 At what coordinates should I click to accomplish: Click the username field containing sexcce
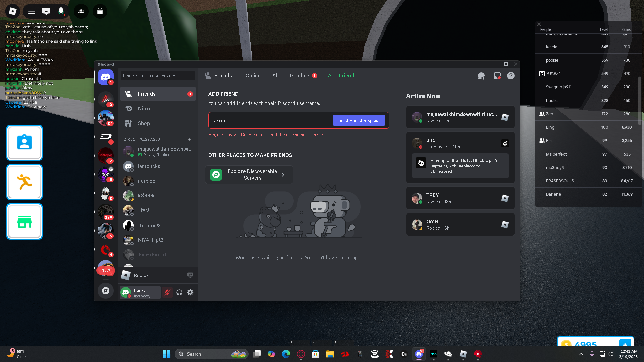(270, 120)
